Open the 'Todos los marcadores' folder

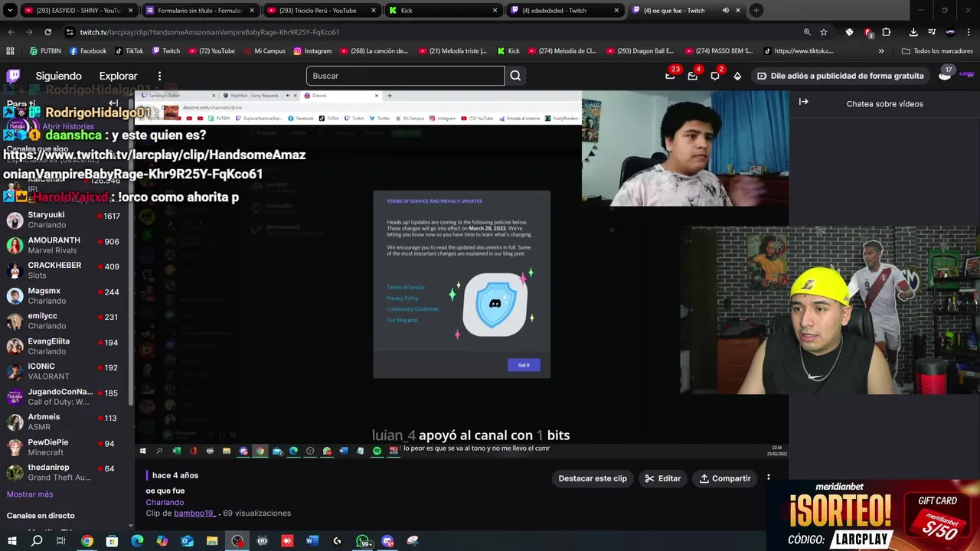click(x=937, y=51)
